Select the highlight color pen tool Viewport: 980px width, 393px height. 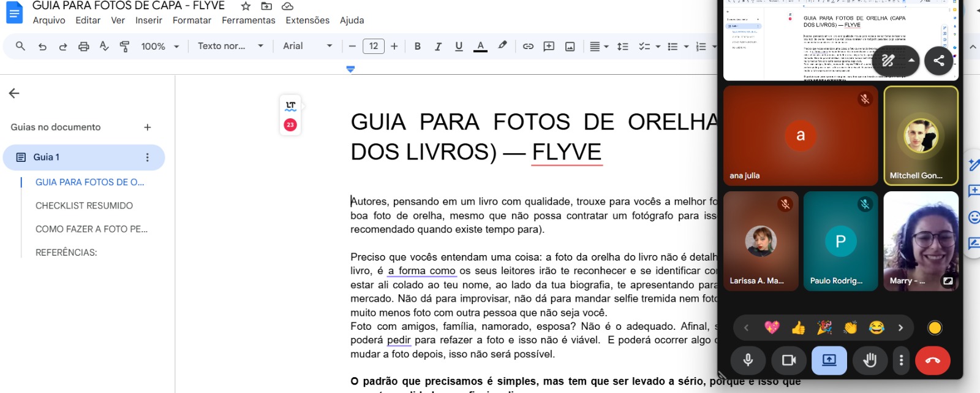[x=502, y=46]
